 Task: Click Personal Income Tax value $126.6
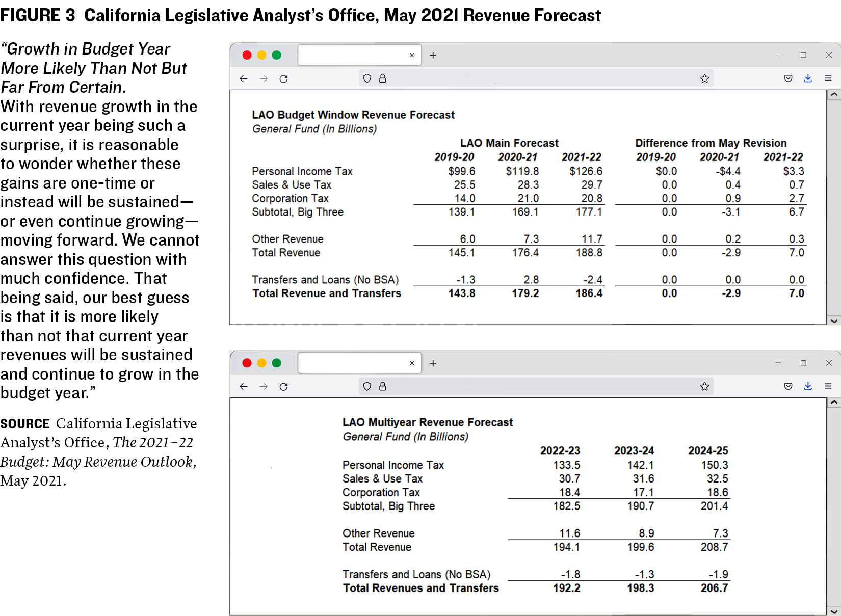click(x=586, y=171)
